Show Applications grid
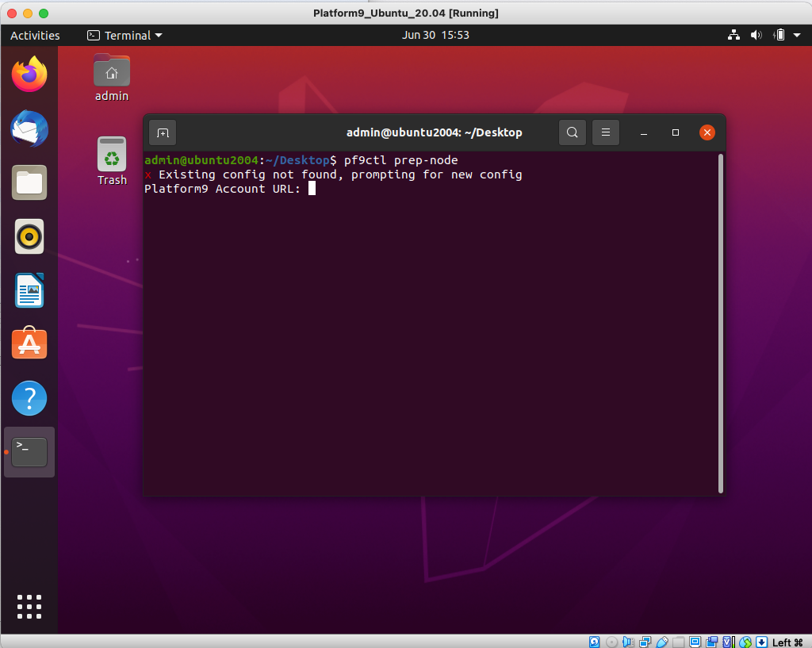 pyautogui.click(x=29, y=606)
